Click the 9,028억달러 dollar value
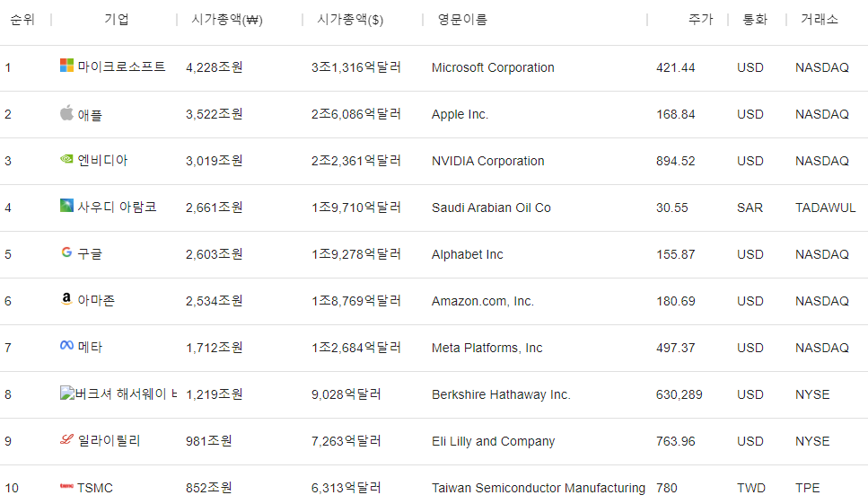Image resolution: width=868 pixels, height=504 pixels. 346,394
